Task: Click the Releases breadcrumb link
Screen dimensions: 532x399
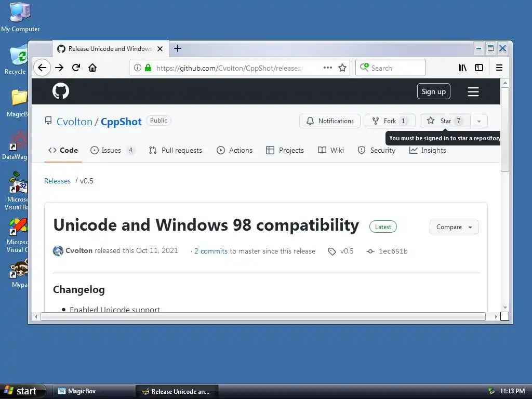Action: 57,181
